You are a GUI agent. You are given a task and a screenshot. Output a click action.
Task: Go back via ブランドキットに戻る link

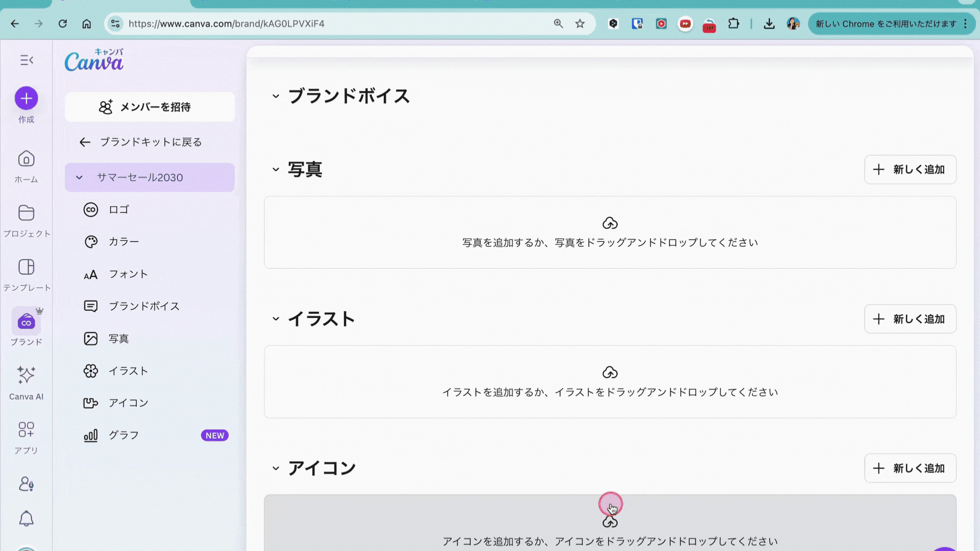tap(141, 142)
